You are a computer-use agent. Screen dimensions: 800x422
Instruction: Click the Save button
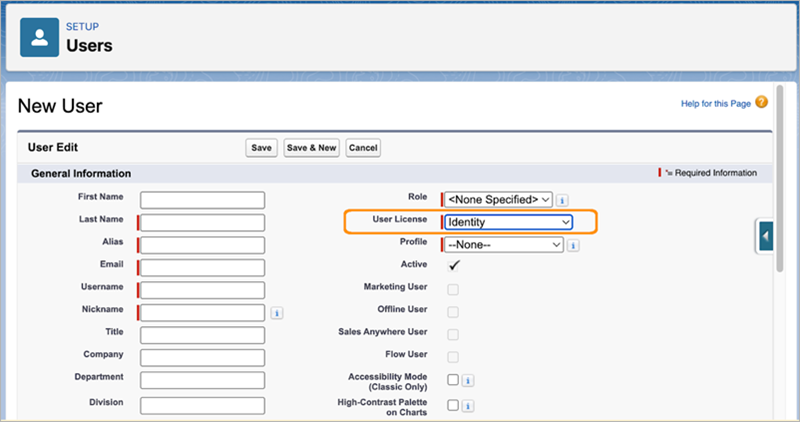coord(261,148)
